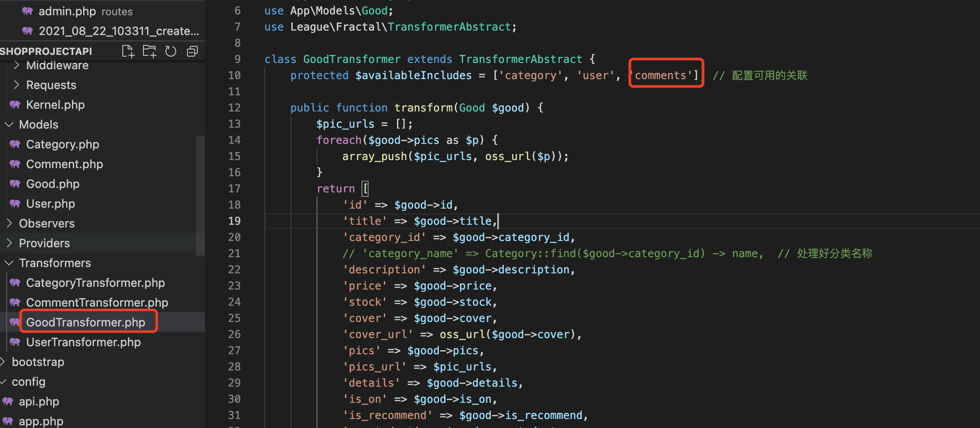Collapse the Models folder
The height and width of the screenshot is (428, 980).
(x=9, y=125)
